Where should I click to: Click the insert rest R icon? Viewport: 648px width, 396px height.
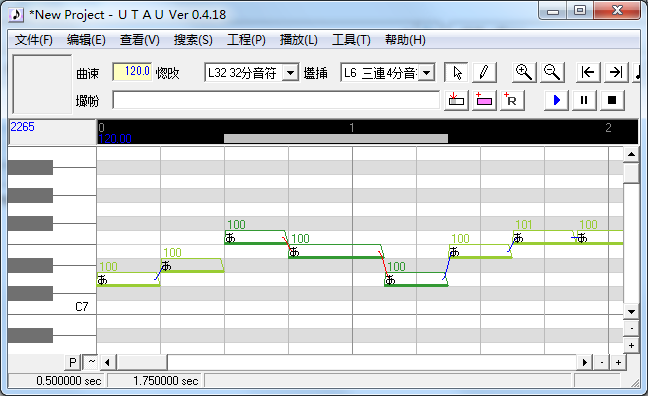pos(512,100)
